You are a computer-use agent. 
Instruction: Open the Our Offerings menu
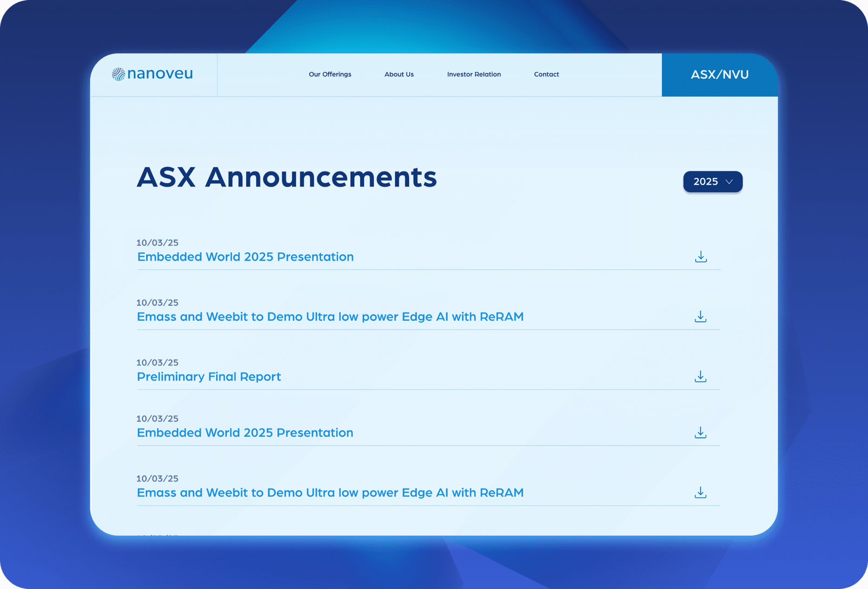pos(330,74)
